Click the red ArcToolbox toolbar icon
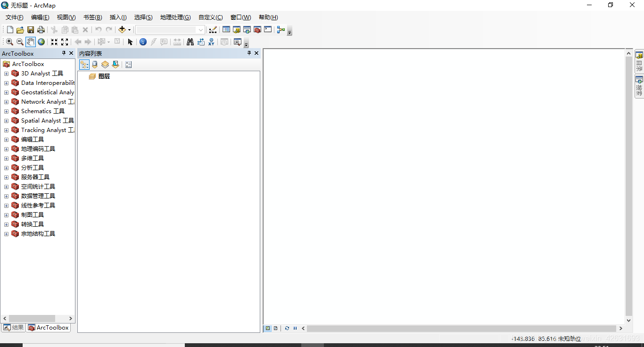 (257, 30)
